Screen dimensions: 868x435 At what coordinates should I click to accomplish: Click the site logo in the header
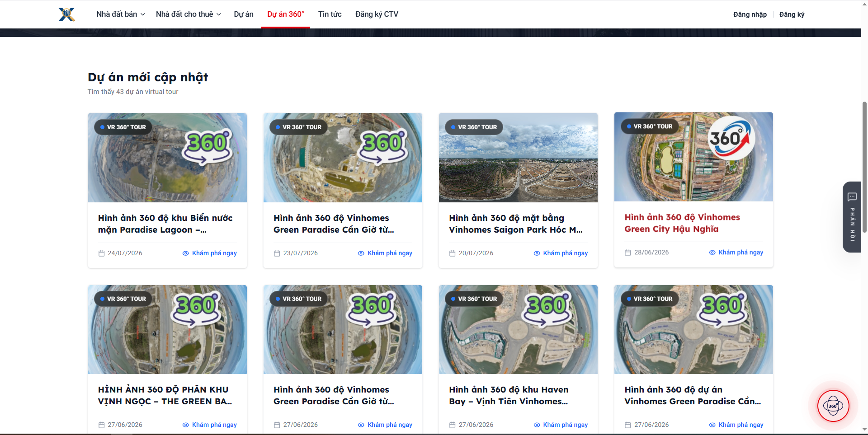click(66, 14)
